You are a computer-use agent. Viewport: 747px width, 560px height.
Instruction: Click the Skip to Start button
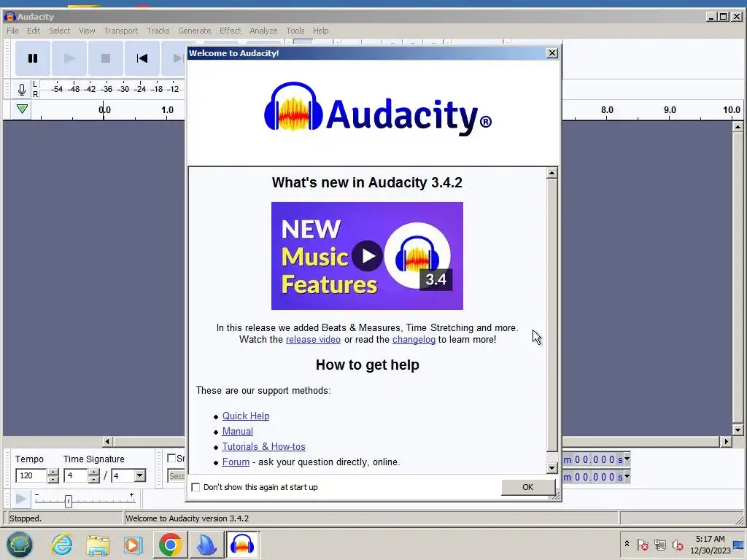point(142,58)
